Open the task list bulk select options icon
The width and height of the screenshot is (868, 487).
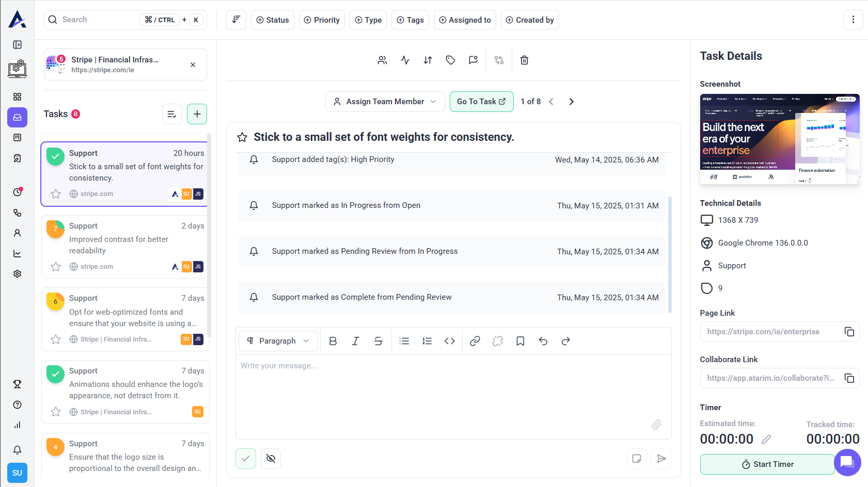172,114
